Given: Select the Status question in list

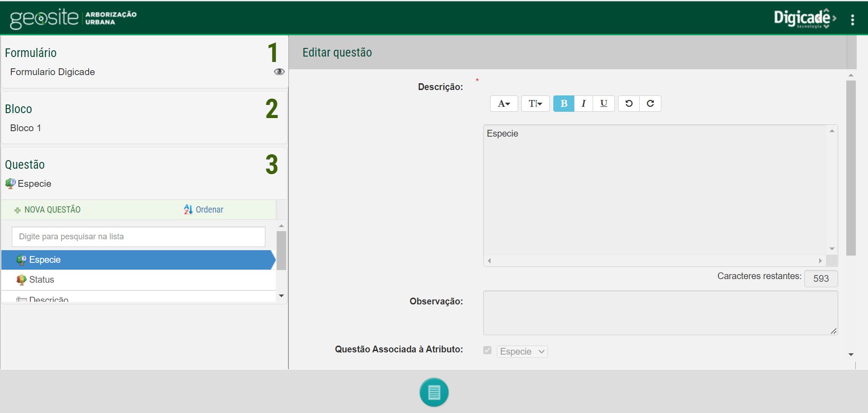Looking at the screenshot, I should pyautogui.click(x=138, y=280).
